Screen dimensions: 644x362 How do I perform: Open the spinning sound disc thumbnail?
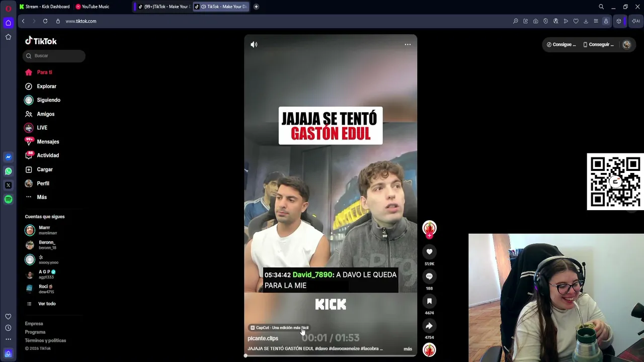[429, 350]
